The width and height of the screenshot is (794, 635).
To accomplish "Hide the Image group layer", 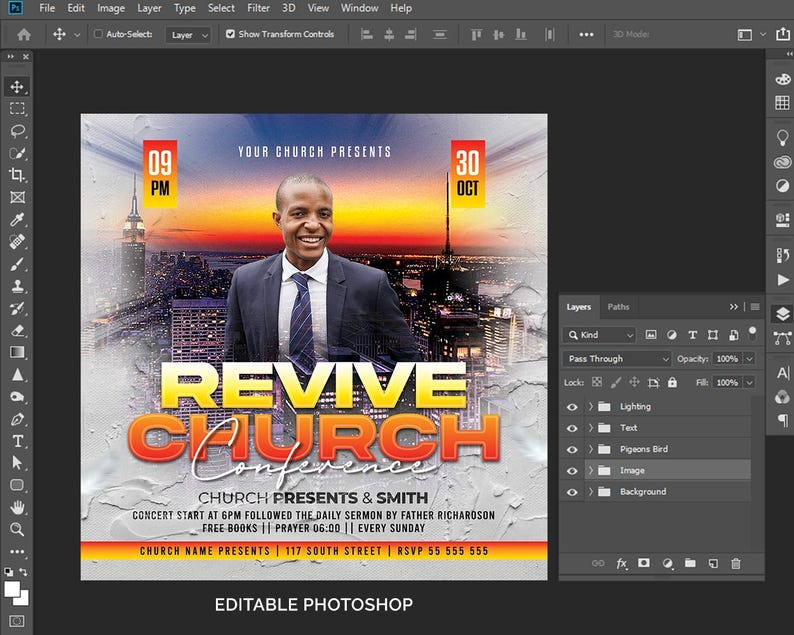I will [x=572, y=470].
